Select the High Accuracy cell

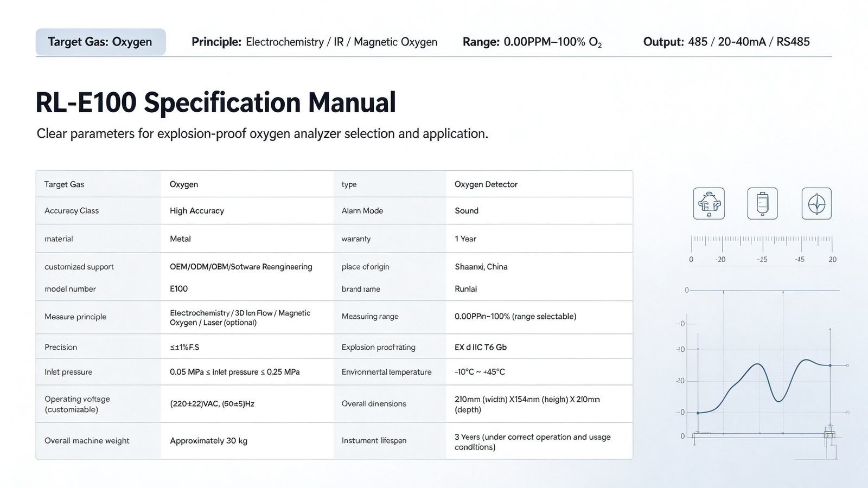click(x=197, y=210)
